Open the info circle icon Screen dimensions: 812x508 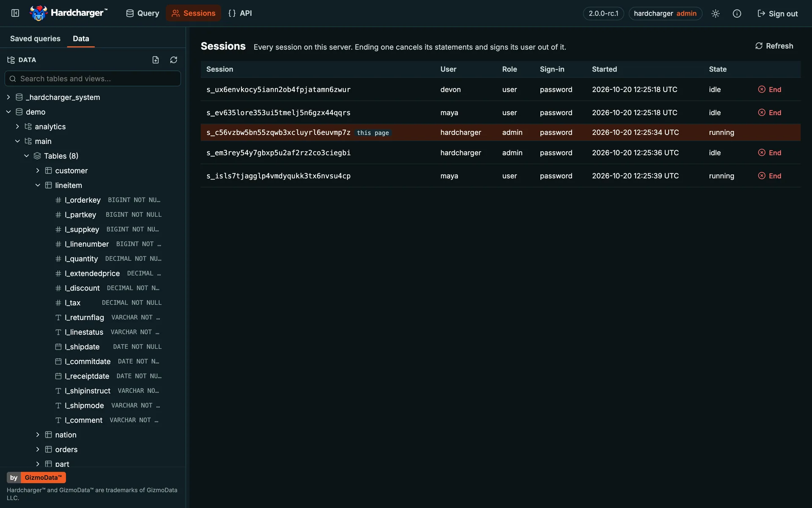point(737,14)
